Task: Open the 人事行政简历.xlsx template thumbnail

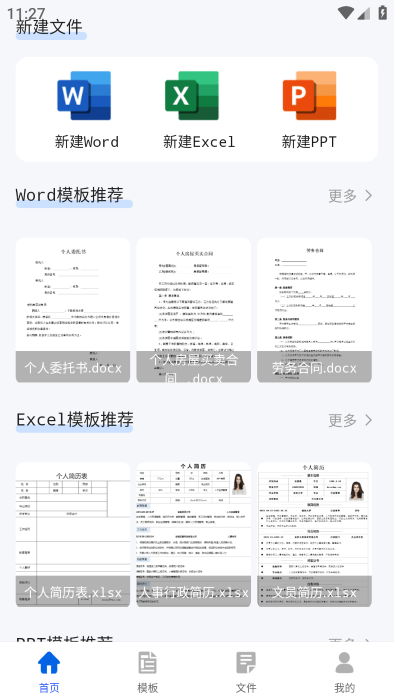Action: tap(194, 534)
